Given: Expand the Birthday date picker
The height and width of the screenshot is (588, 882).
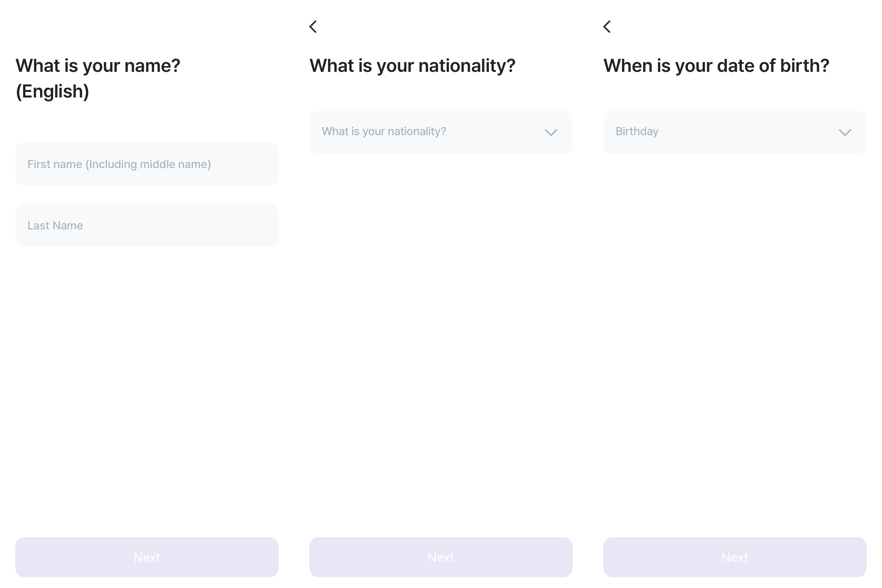Looking at the screenshot, I should coord(735,132).
